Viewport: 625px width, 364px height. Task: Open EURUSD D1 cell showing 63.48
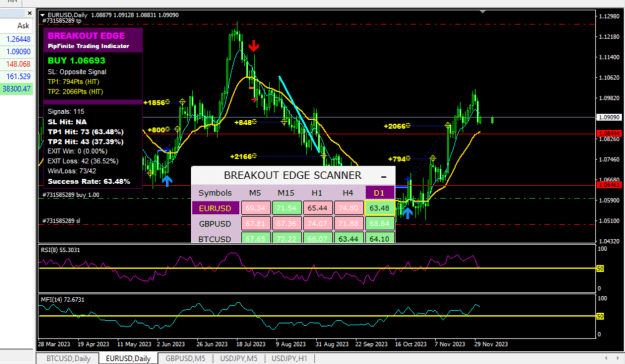(379, 208)
